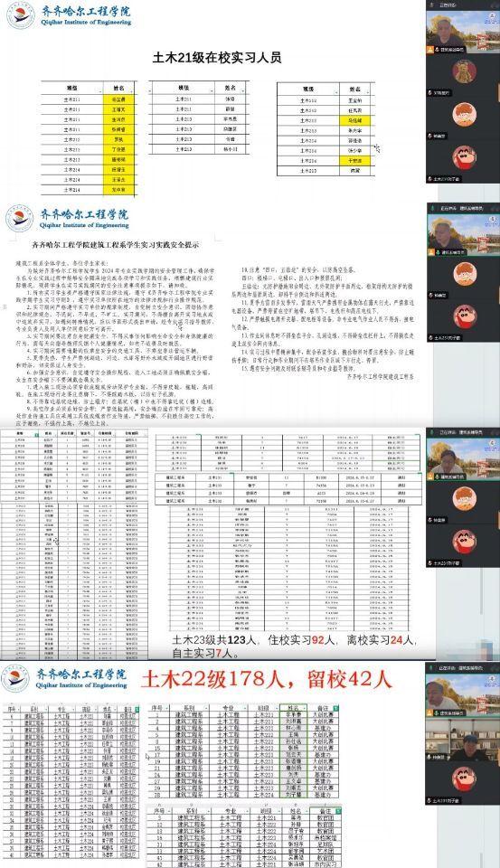Click the college logo above the 土木21级 title
Screen dimensions: 500x868
pos(21,15)
